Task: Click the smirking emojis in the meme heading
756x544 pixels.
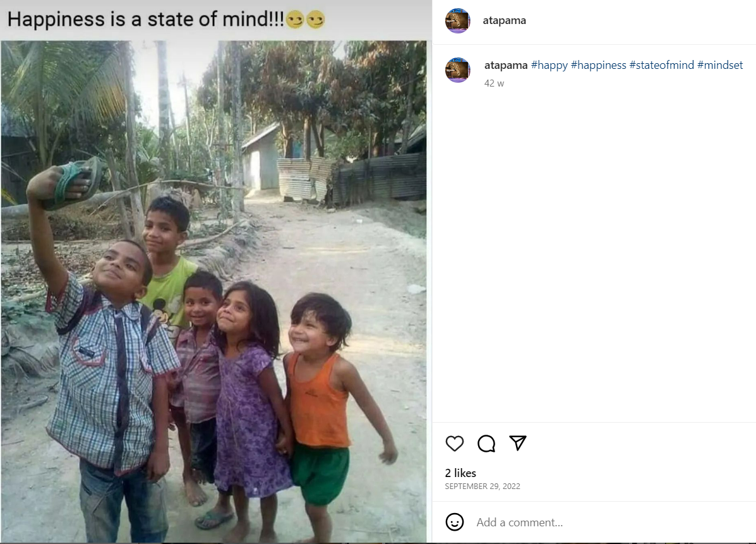Action: (306, 21)
